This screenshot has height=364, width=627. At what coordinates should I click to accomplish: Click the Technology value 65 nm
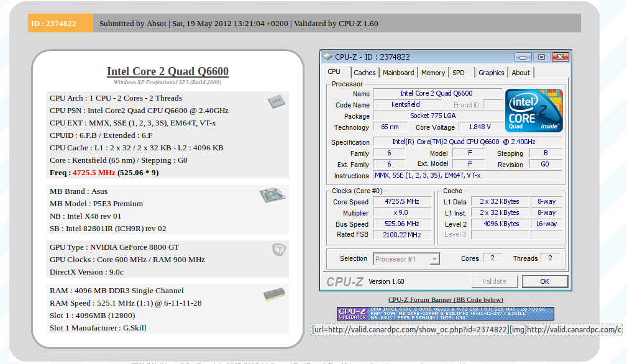coord(390,127)
